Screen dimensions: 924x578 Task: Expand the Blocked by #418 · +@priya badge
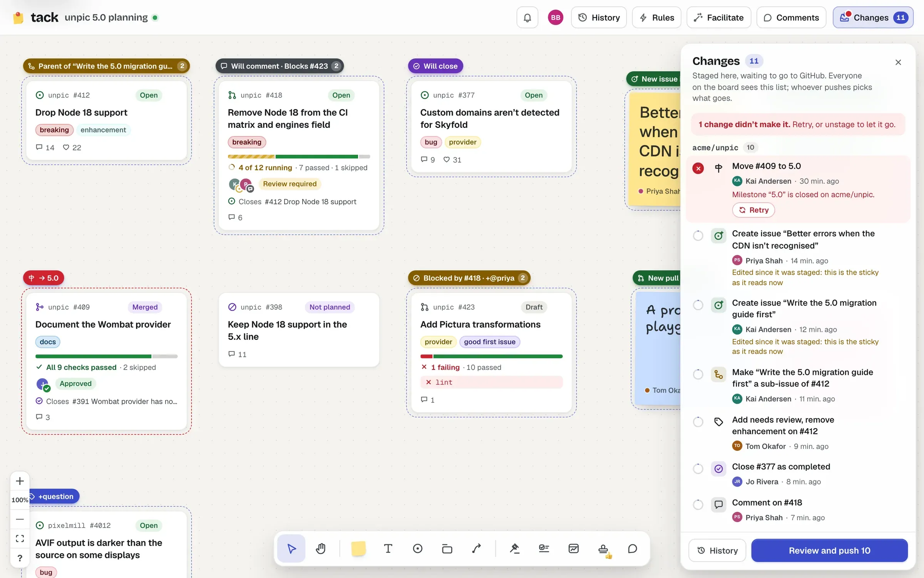click(x=469, y=278)
